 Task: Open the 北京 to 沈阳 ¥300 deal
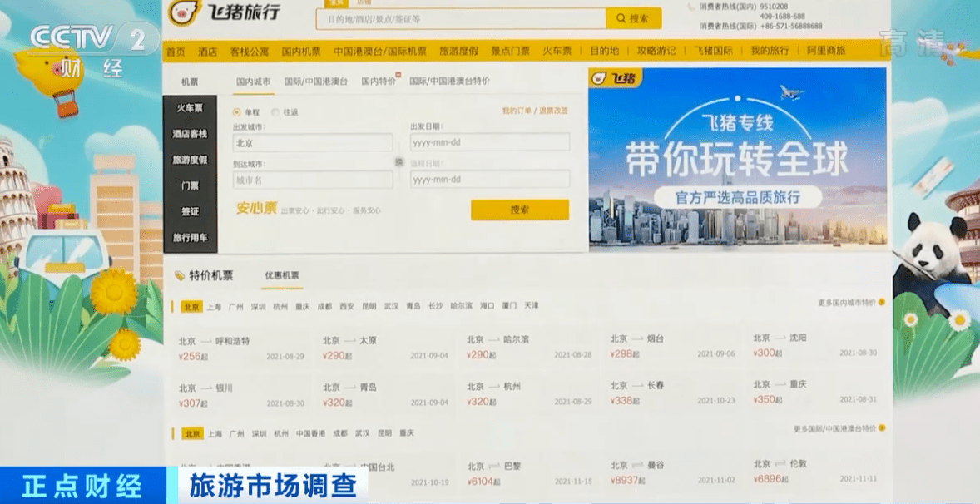point(814,345)
